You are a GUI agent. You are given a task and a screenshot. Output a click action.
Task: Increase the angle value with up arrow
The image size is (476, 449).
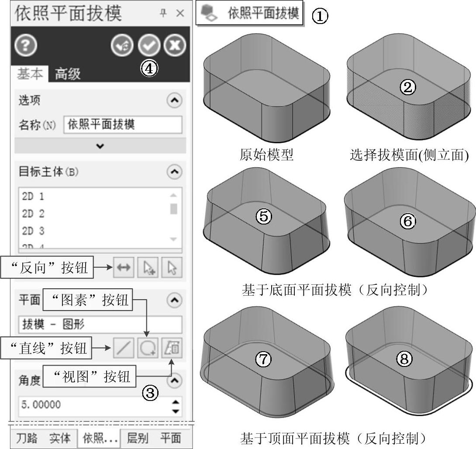tap(176, 402)
